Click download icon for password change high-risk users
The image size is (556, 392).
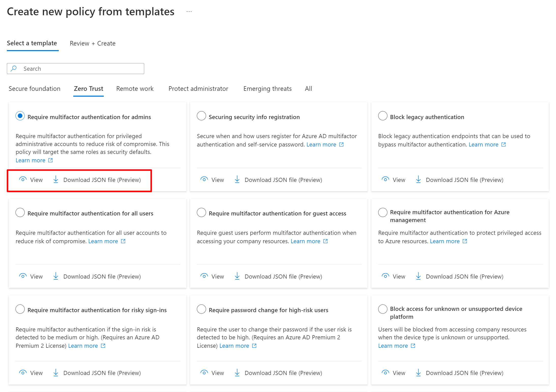(237, 373)
